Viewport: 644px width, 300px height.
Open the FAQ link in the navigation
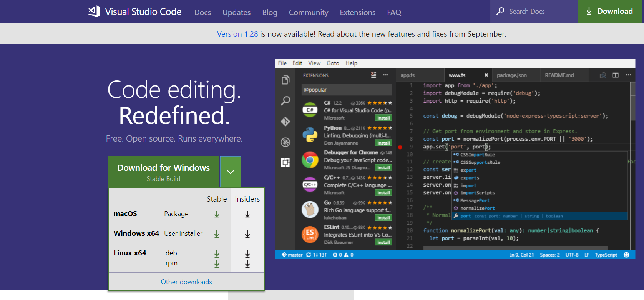(x=394, y=12)
